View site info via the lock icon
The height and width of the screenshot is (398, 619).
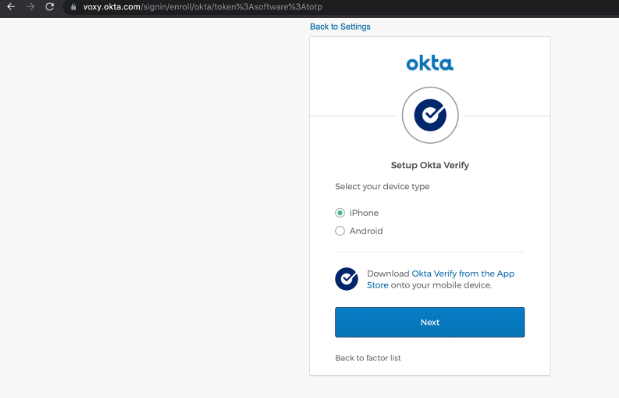click(x=73, y=7)
